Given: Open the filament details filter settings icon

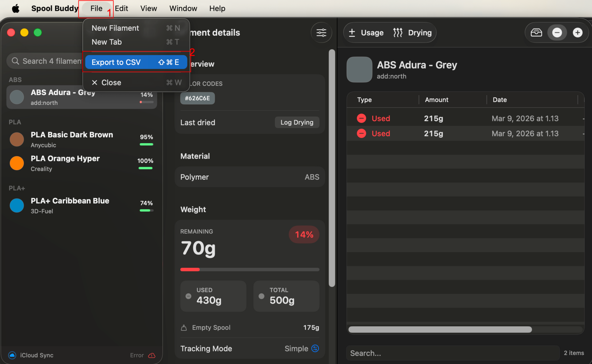Looking at the screenshot, I should click(x=321, y=33).
